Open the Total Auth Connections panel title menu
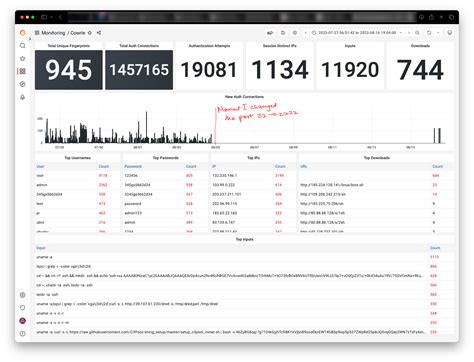 click(x=139, y=46)
